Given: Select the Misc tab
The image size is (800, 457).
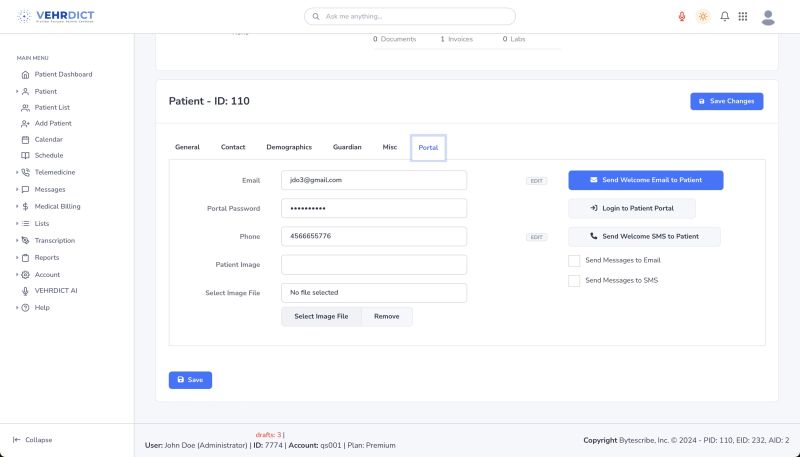Looking at the screenshot, I should pyautogui.click(x=390, y=147).
